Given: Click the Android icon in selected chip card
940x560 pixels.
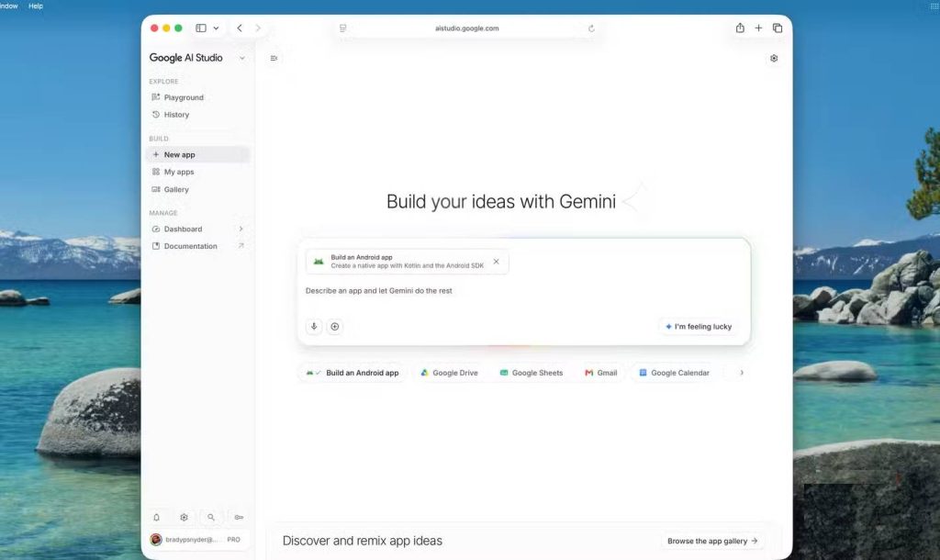Looking at the screenshot, I should pyautogui.click(x=319, y=262).
